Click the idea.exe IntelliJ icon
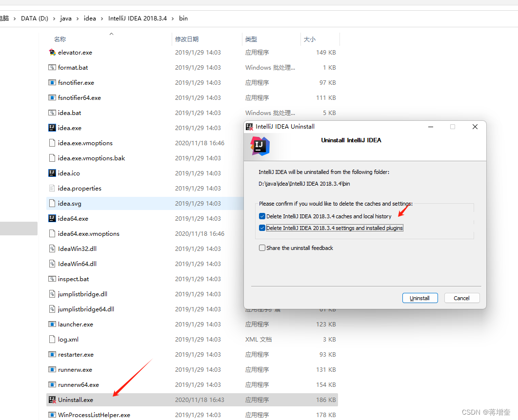The image size is (518, 420). (x=52, y=128)
